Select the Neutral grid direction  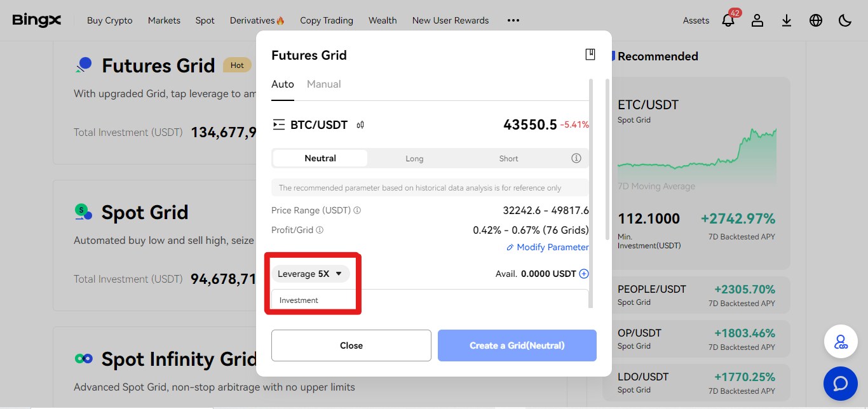(320, 158)
